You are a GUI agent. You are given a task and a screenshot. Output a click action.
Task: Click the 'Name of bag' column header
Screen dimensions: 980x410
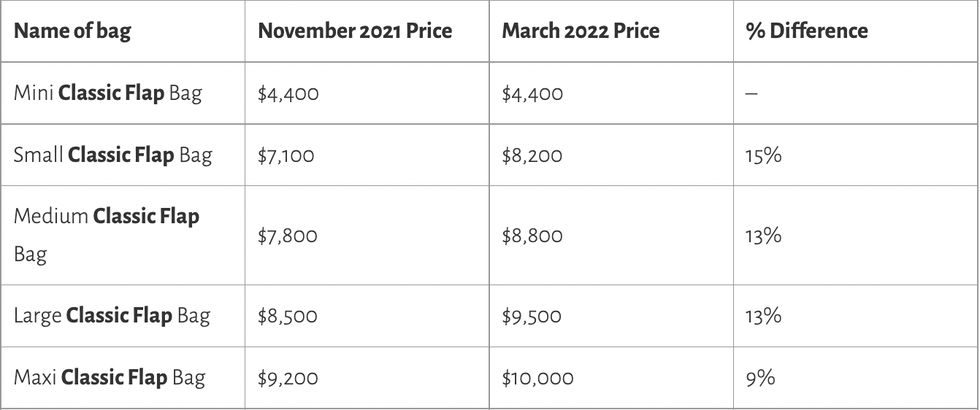(72, 31)
